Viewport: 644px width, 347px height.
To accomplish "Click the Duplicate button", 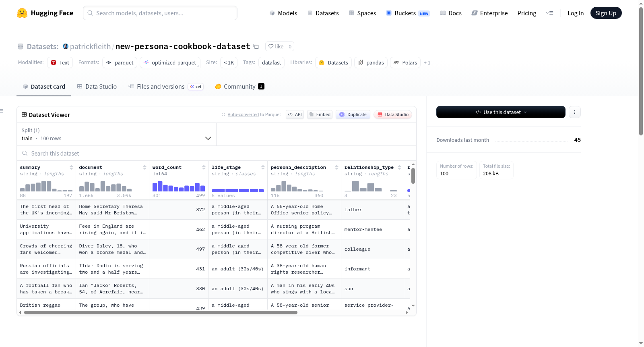I will (x=353, y=114).
